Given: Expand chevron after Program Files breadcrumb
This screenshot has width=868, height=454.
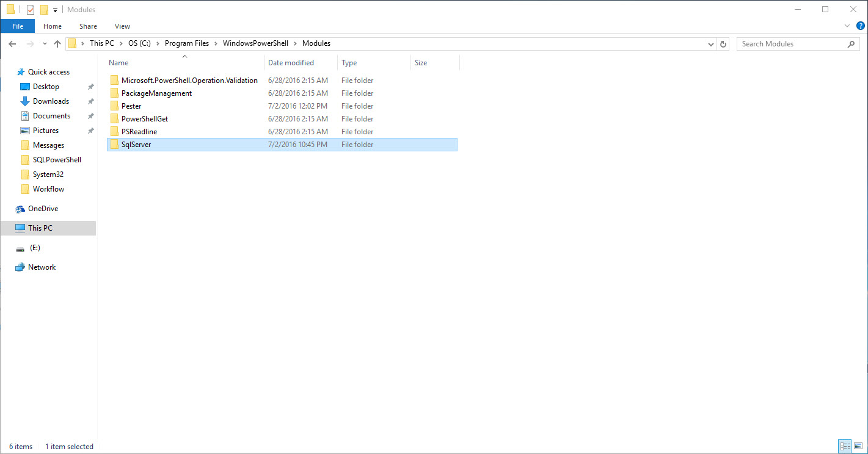Looking at the screenshot, I should tap(216, 43).
